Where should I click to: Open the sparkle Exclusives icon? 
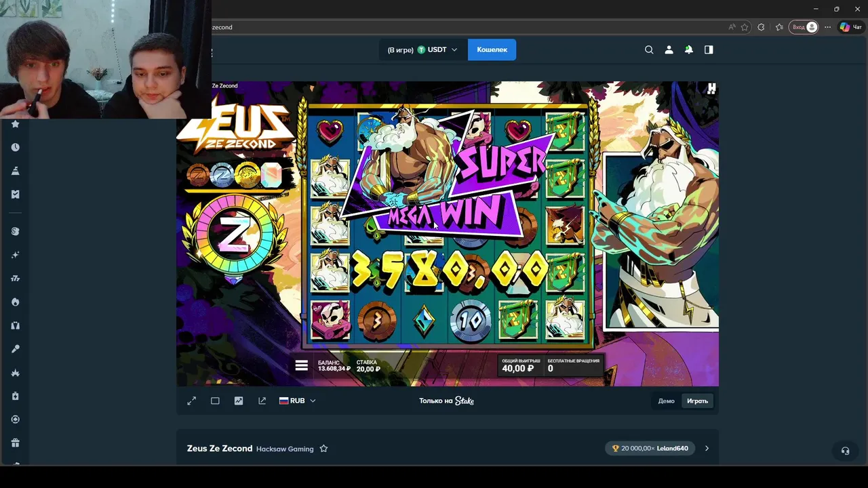[15, 255]
